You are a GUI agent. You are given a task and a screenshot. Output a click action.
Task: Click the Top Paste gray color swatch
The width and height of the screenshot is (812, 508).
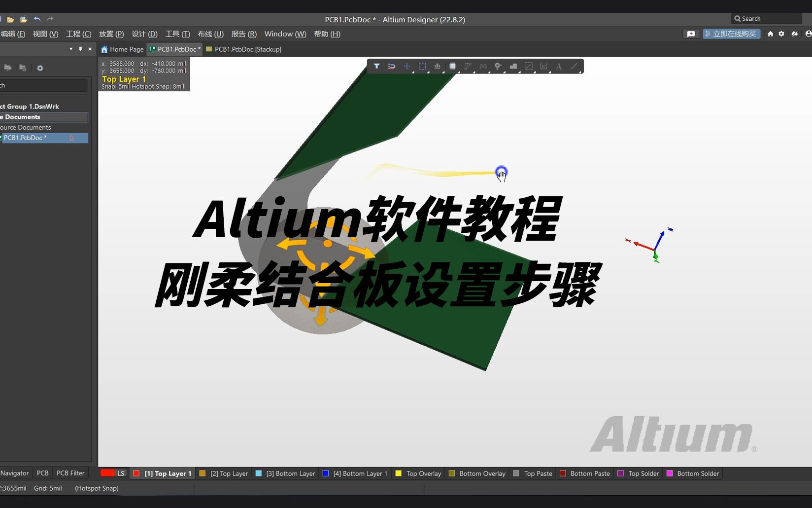516,473
